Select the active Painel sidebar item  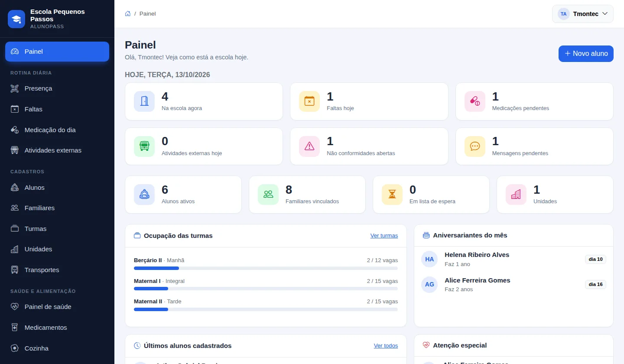(x=57, y=52)
